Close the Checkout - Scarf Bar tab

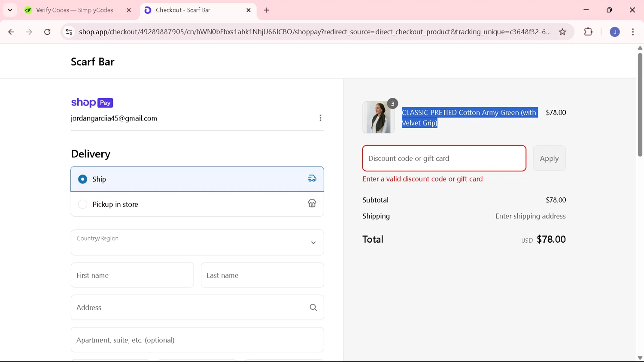tap(249, 10)
